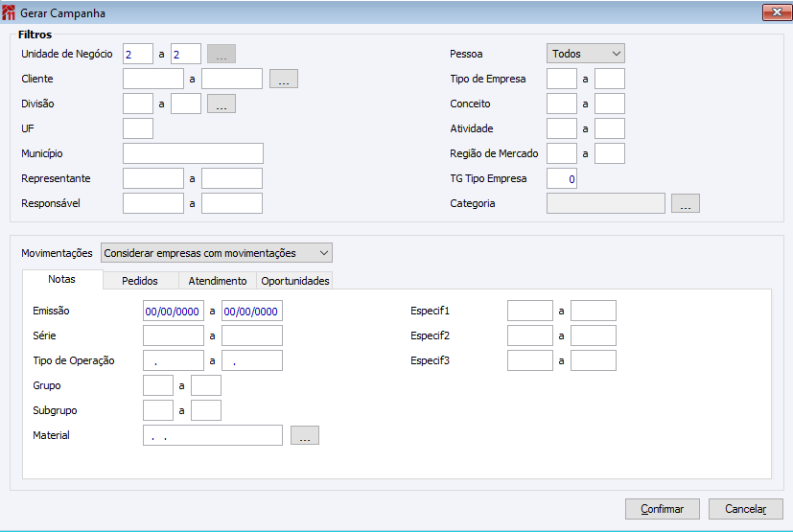Focus the UF input field
The height and width of the screenshot is (532, 793).
click(138, 128)
